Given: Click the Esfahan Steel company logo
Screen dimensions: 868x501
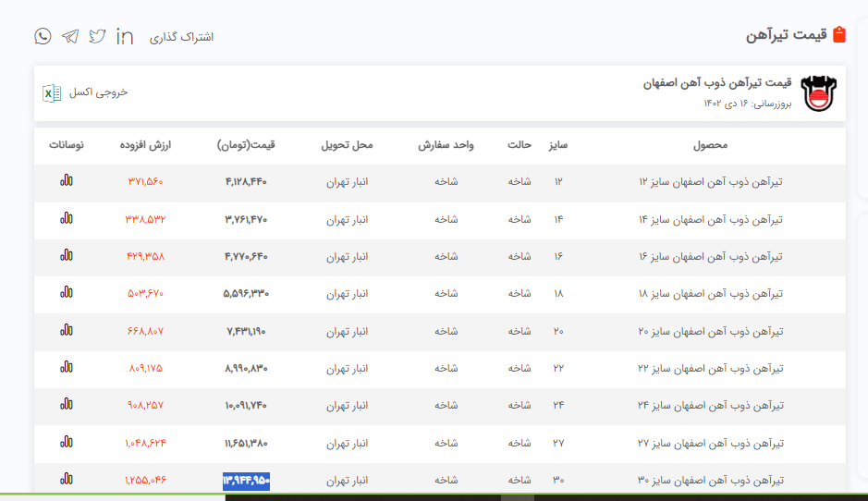Looking at the screenshot, I should (819, 93).
